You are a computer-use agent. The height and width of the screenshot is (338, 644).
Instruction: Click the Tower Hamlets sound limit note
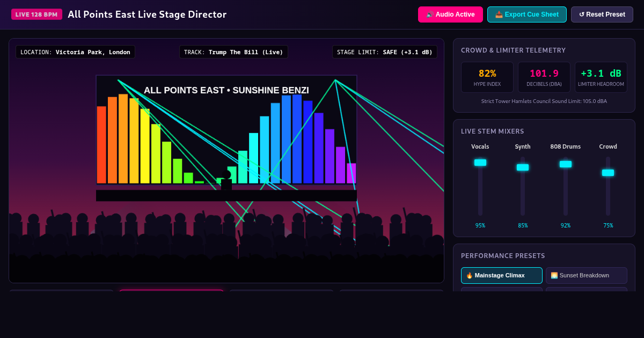click(544, 101)
